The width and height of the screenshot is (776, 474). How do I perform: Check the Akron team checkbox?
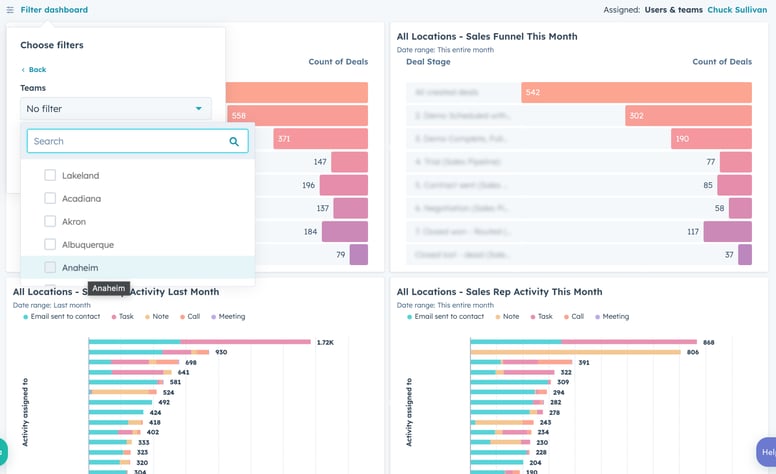pyautogui.click(x=50, y=221)
